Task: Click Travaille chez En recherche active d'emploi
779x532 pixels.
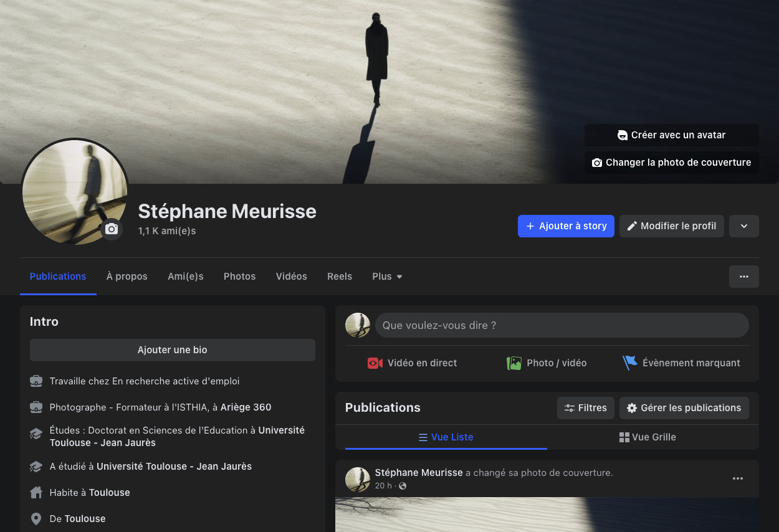Action: click(145, 381)
